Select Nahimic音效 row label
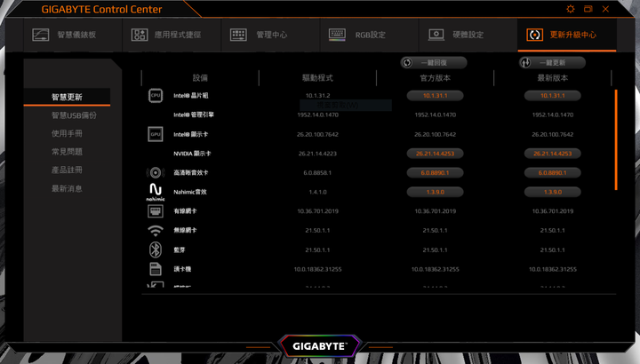Viewport: 640px width, 364px height. pos(190,192)
